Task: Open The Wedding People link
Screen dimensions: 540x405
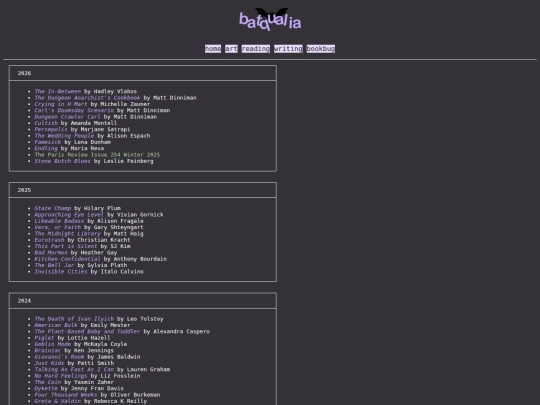Action: (64, 136)
